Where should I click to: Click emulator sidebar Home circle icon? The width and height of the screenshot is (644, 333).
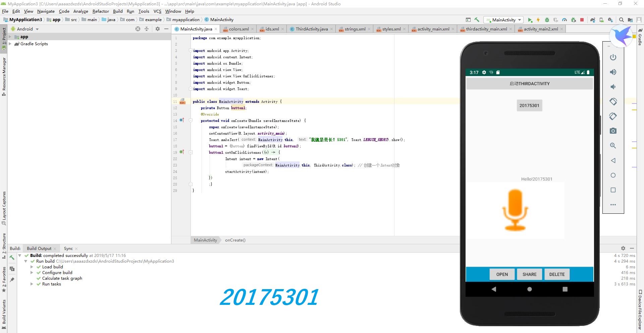(613, 175)
